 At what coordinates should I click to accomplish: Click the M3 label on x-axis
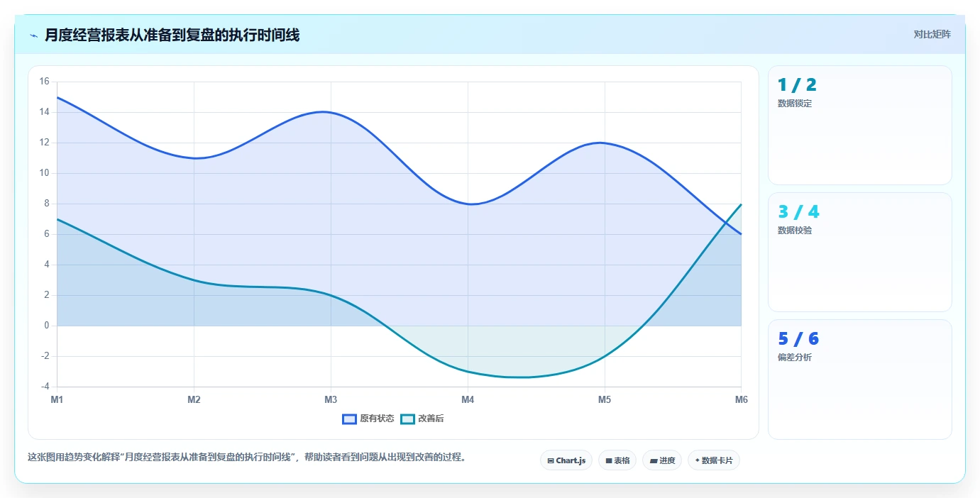331,400
